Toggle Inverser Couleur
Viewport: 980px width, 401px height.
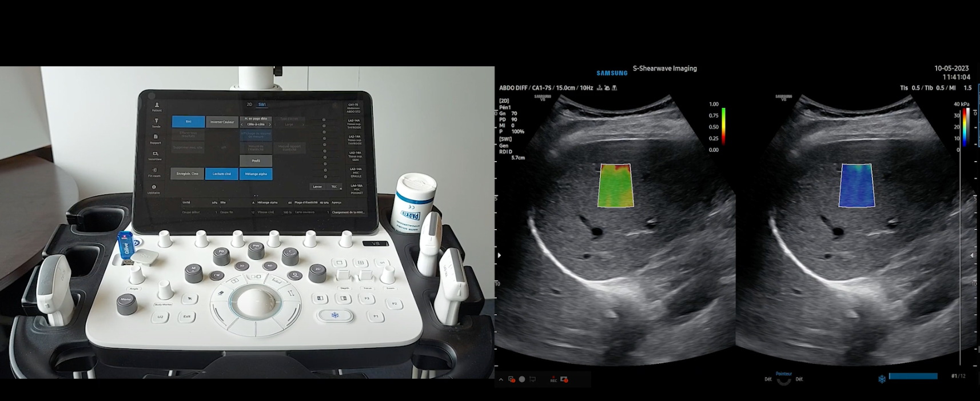coord(222,122)
